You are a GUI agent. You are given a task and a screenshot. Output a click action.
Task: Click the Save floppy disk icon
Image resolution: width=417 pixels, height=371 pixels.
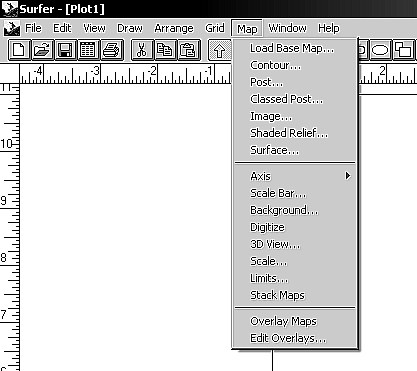[x=66, y=50]
